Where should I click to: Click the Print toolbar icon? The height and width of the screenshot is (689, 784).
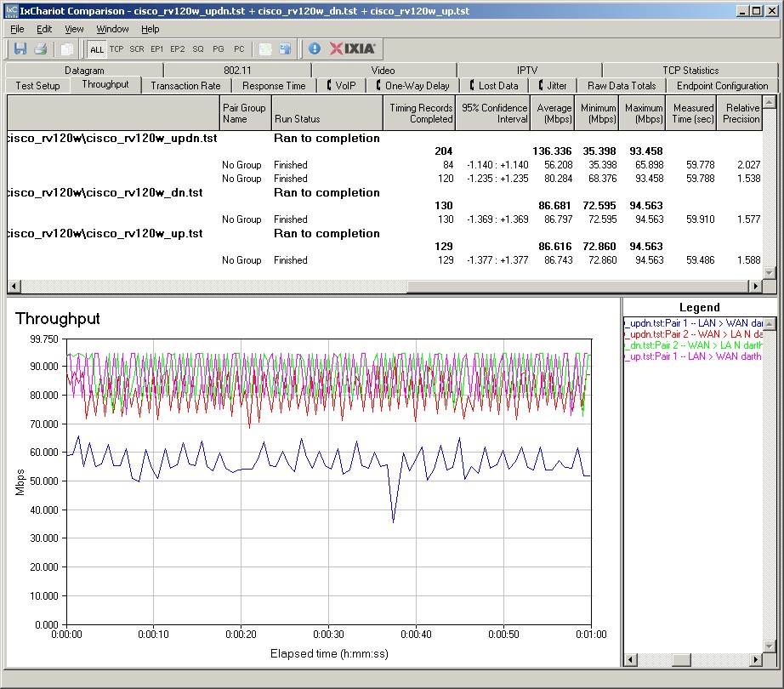(x=41, y=49)
